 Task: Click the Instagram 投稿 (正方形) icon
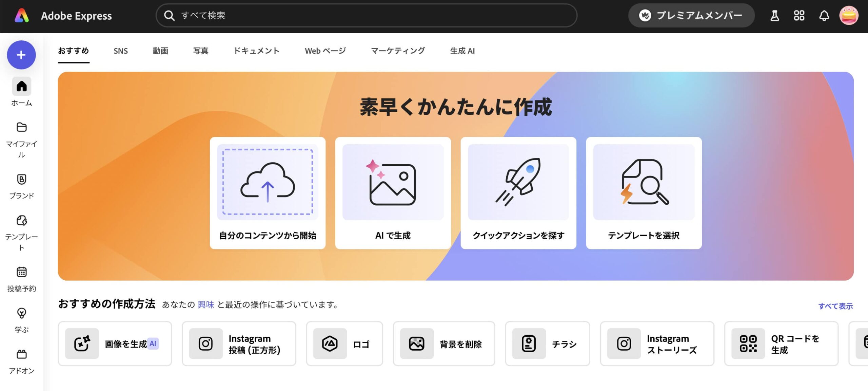(206, 343)
